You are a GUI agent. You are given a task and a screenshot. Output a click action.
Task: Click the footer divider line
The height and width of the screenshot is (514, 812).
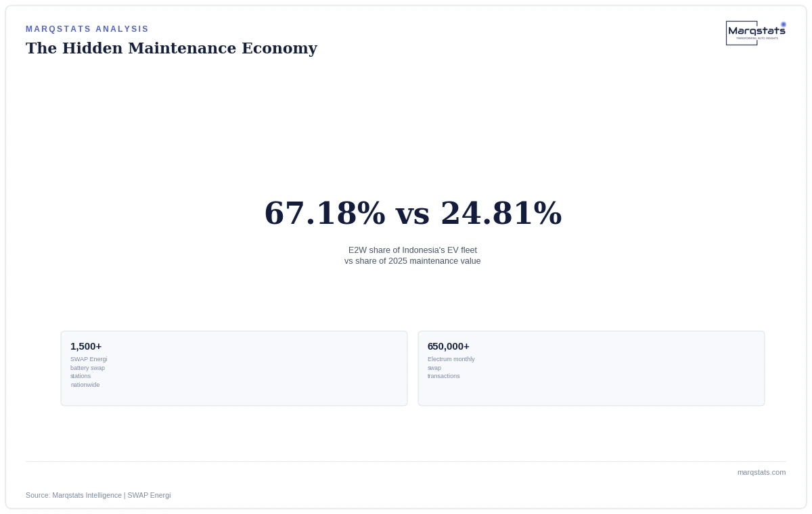tap(406, 461)
